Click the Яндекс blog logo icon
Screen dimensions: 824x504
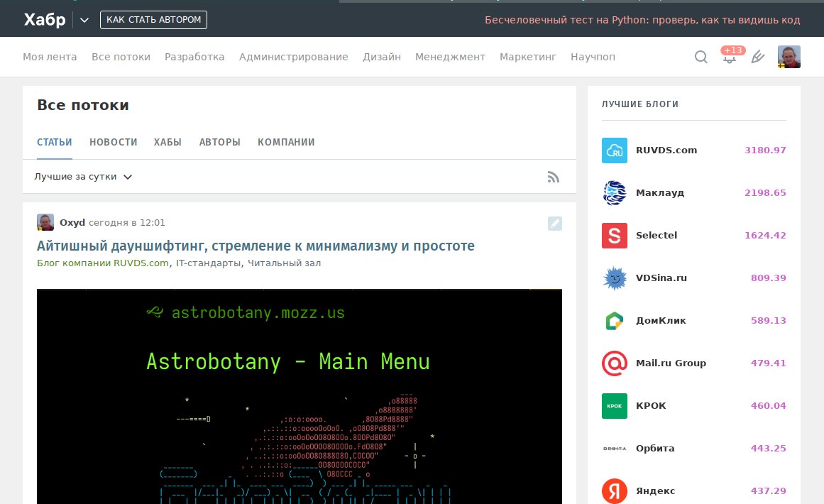[615, 491]
